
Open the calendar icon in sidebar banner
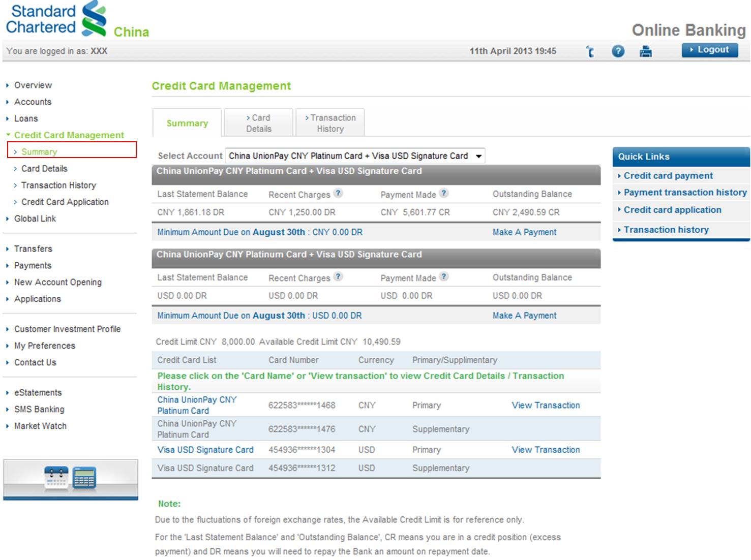coord(56,478)
